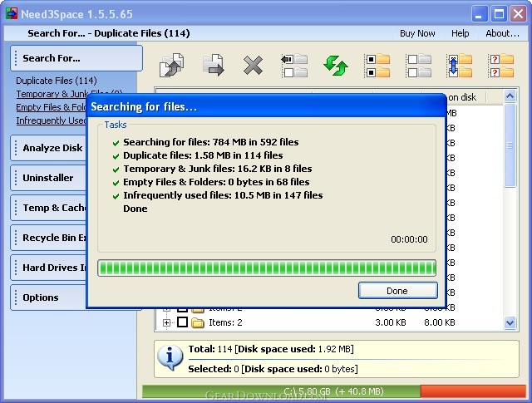The height and width of the screenshot is (403, 532).
Task: Click Buy Now in the menu bar
Action: tap(417, 33)
